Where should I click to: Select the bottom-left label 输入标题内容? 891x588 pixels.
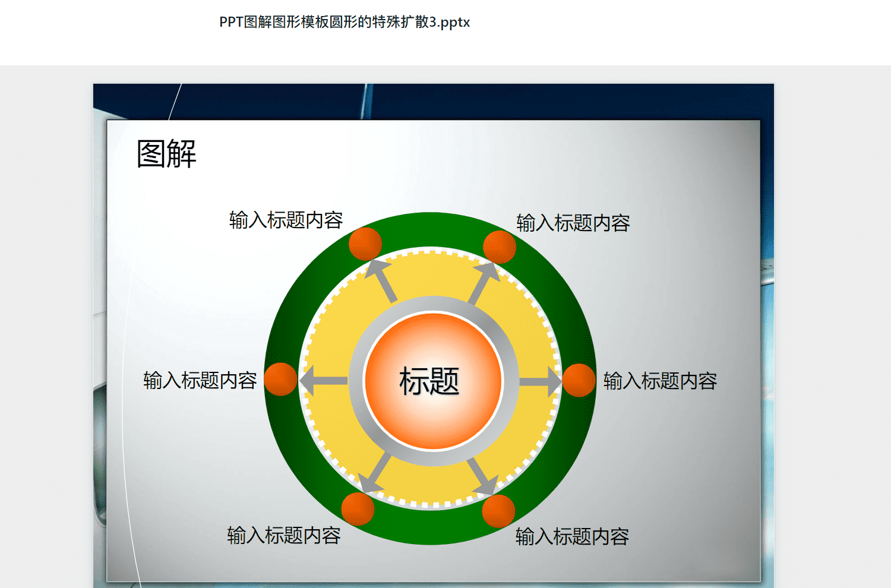[x=284, y=535]
